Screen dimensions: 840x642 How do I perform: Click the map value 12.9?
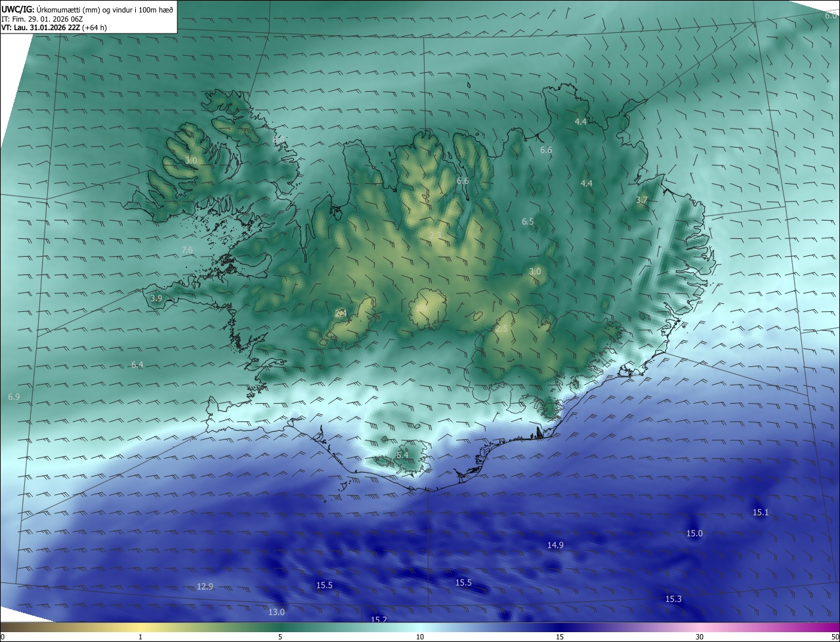(x=205, y=586)
